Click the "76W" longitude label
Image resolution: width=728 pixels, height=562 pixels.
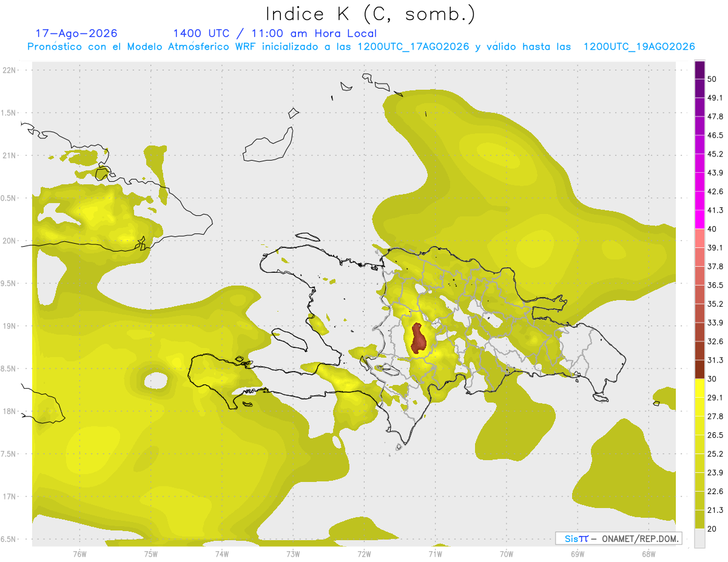pyautogui.click(x=79, y=554)
